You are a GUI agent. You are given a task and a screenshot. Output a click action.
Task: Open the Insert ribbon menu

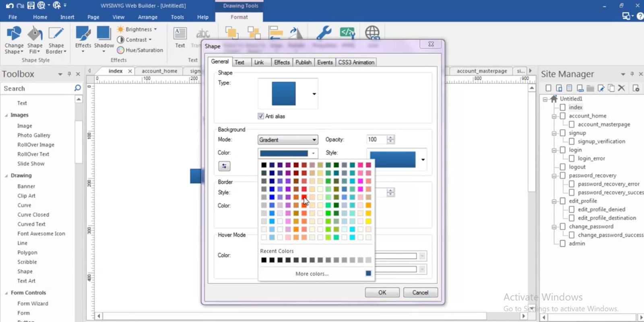pos(67,17)
